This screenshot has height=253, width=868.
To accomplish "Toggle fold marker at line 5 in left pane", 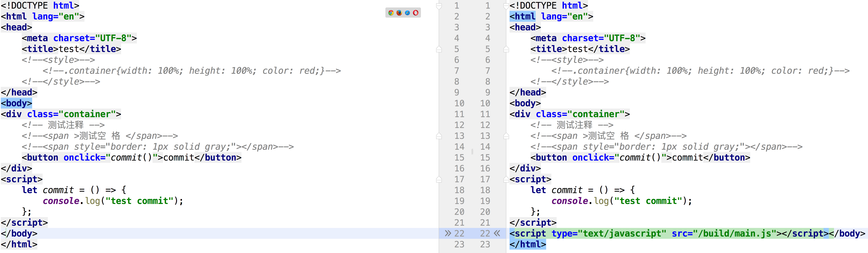I will pos(439,49).
